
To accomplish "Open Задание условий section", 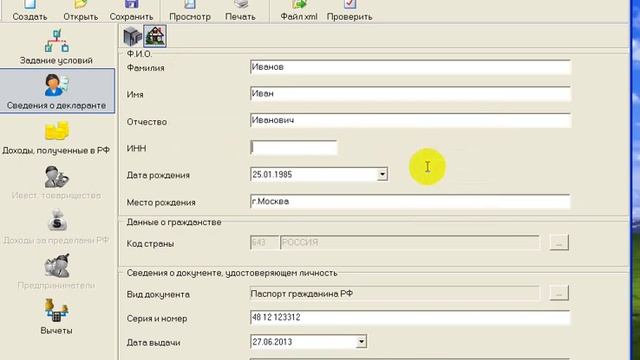I will pos(56,47).
